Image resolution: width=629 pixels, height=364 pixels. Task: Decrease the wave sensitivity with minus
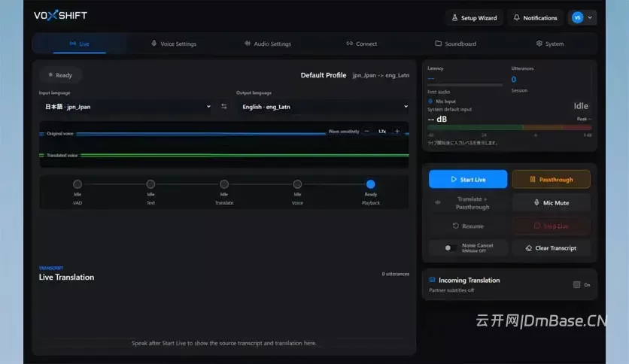pyautogui.click(x=366, y=131)
